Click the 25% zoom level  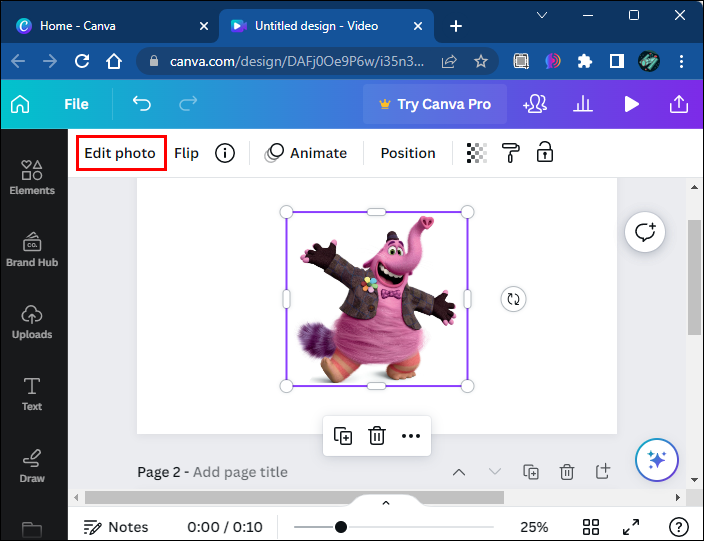point(534,527)
